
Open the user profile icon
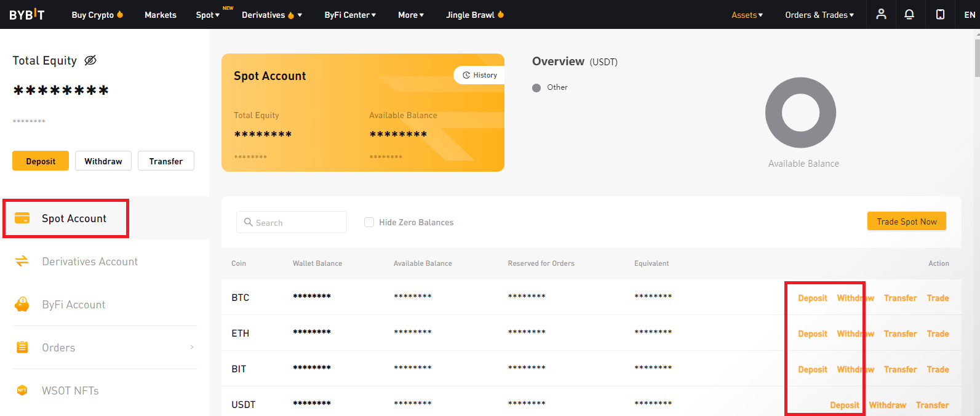881,14
